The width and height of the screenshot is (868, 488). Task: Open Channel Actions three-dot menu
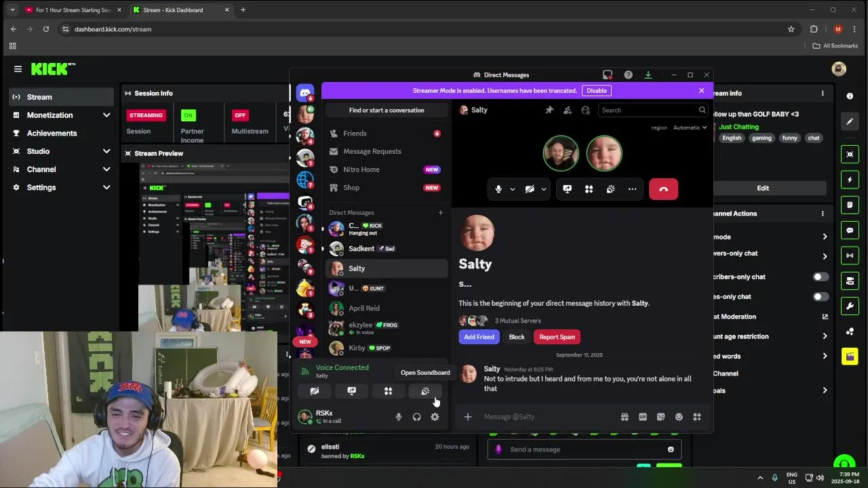[823, 213]
